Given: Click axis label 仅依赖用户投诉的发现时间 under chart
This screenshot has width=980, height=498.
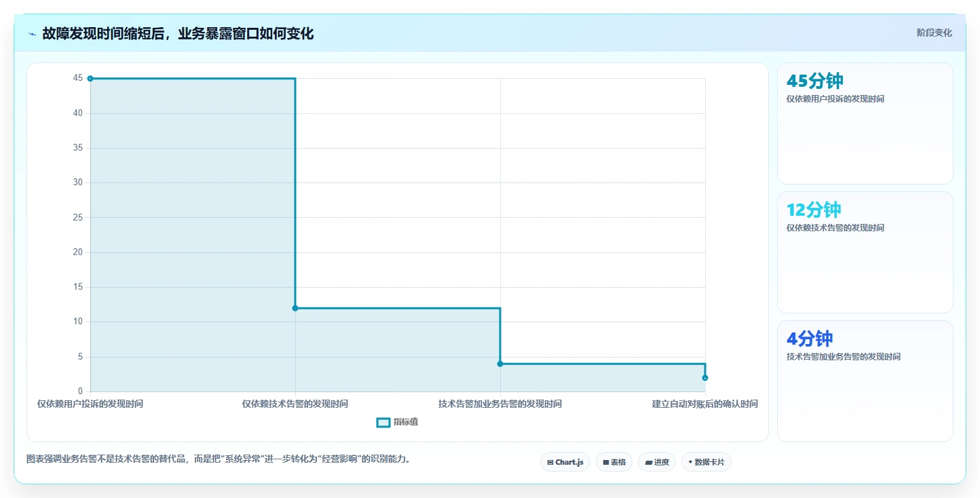Looking at the screenshot, I should click(90, 404).
